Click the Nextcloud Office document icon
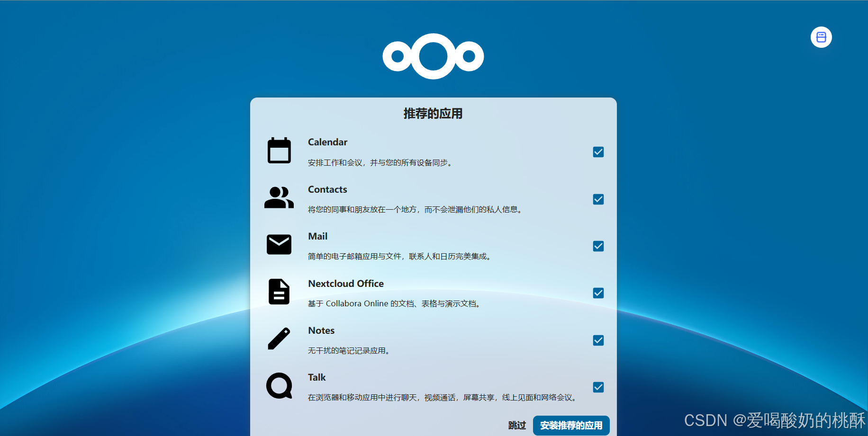 click(x=279, y=292)
